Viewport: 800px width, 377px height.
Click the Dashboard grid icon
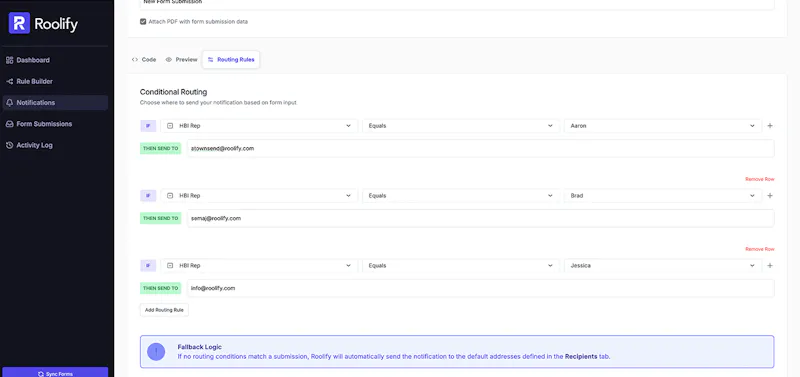click(9, 60)
